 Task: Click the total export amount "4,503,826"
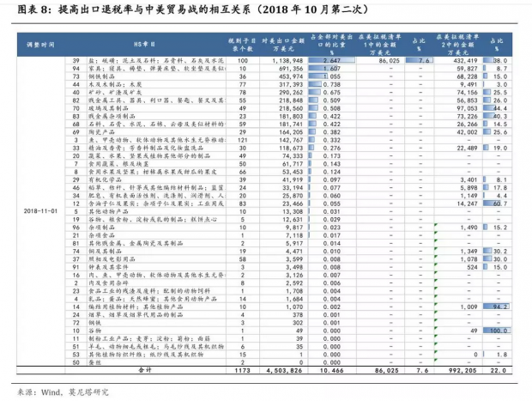click(284, 370)
